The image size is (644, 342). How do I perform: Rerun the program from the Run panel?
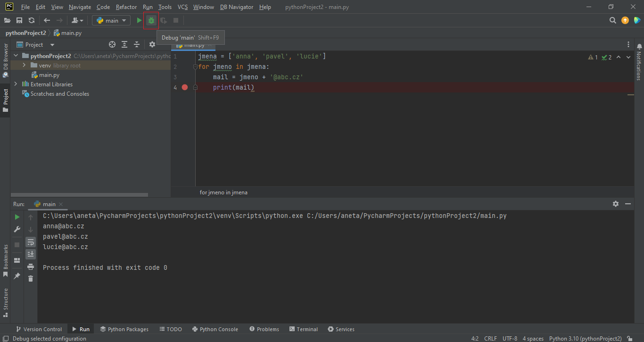click(17, 217)
